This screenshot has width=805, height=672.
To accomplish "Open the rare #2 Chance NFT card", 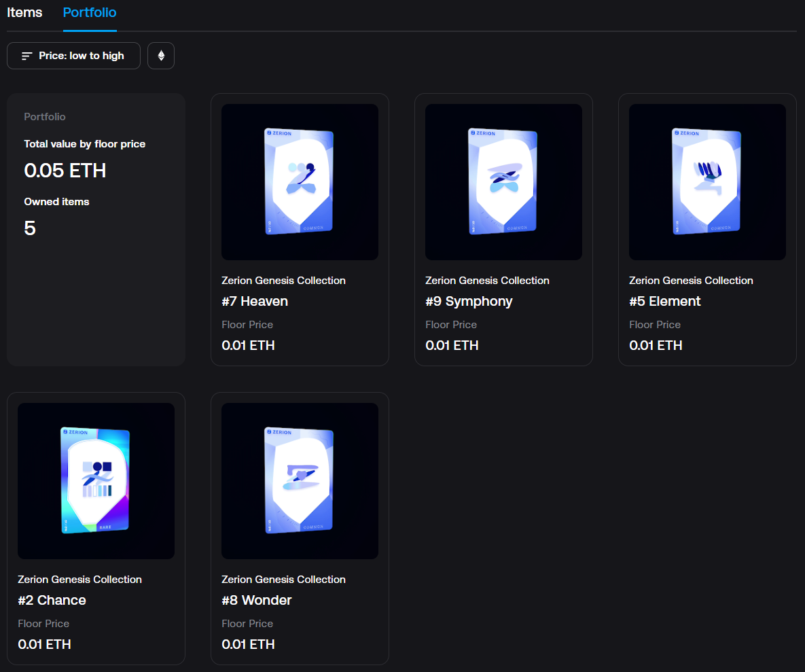I will (96, 480).
